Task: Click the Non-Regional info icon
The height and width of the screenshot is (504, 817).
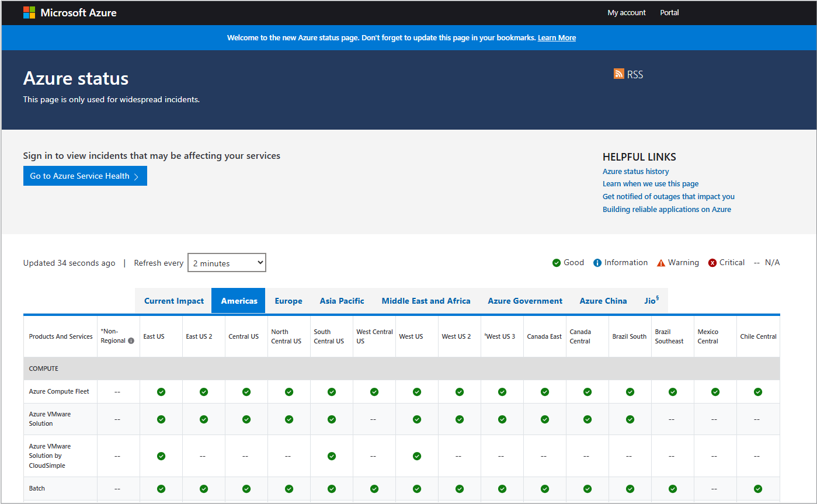Action: coord(131,341)
